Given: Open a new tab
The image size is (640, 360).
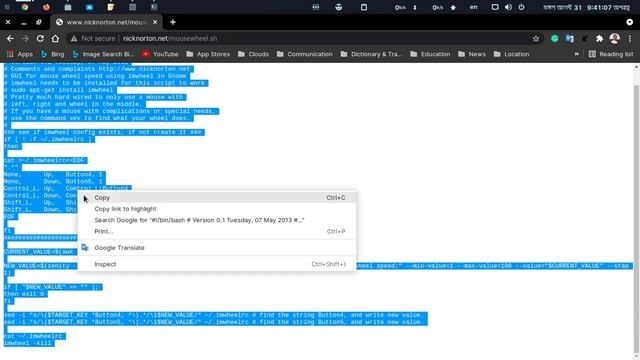Looking at the screenshot, I should click(173, 22).
